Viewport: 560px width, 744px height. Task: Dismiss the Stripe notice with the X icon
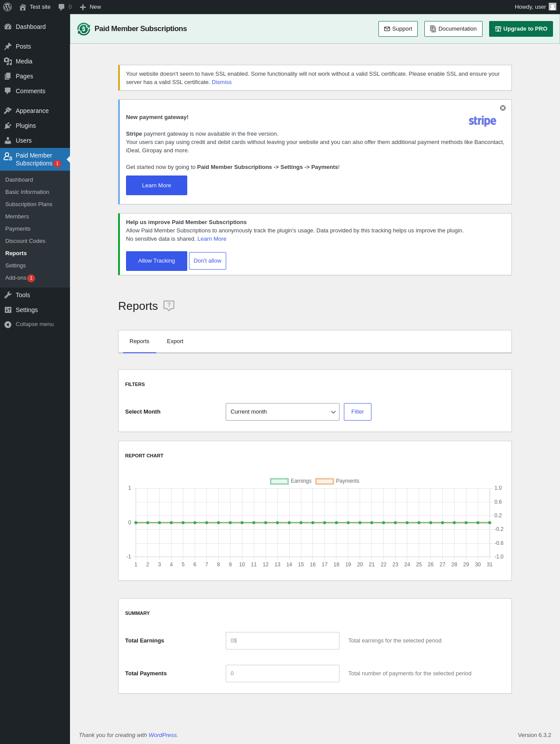503,108
